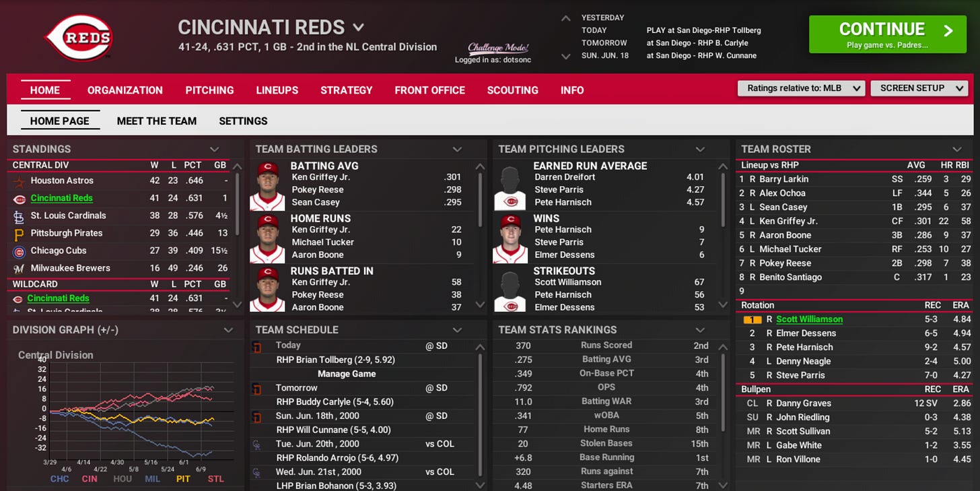Open the ORGANIZATION menu
Viewport: 980px width, 491px height.
click(x=125, y=90)
